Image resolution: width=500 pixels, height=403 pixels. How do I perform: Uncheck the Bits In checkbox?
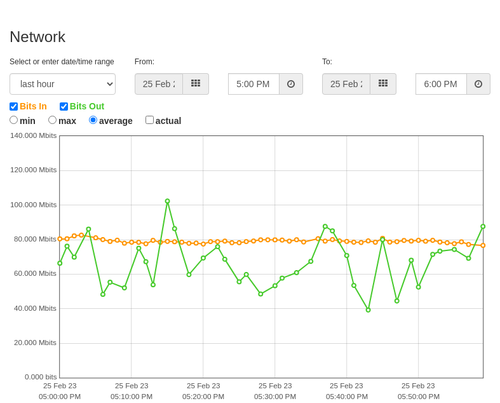(14, 106)
